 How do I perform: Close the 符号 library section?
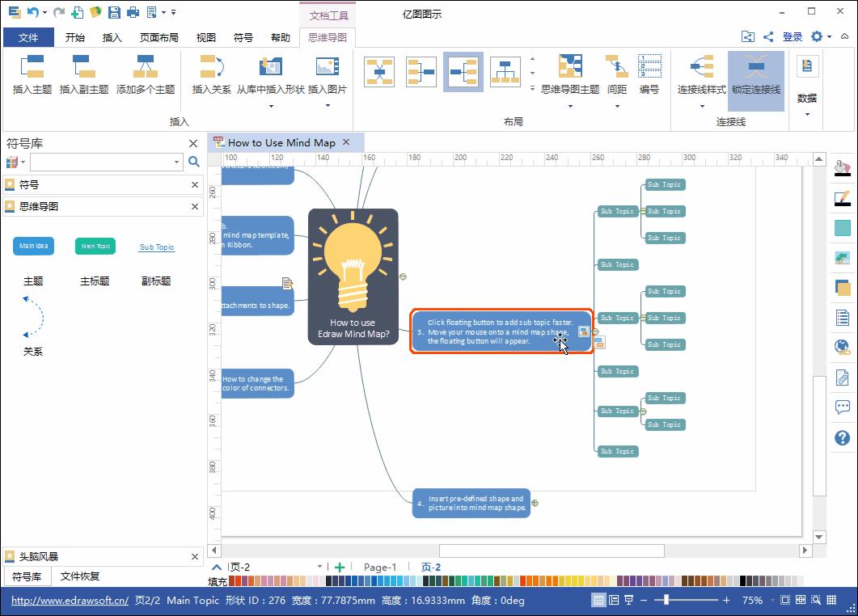pyautogui.click(x=194, y=185)
